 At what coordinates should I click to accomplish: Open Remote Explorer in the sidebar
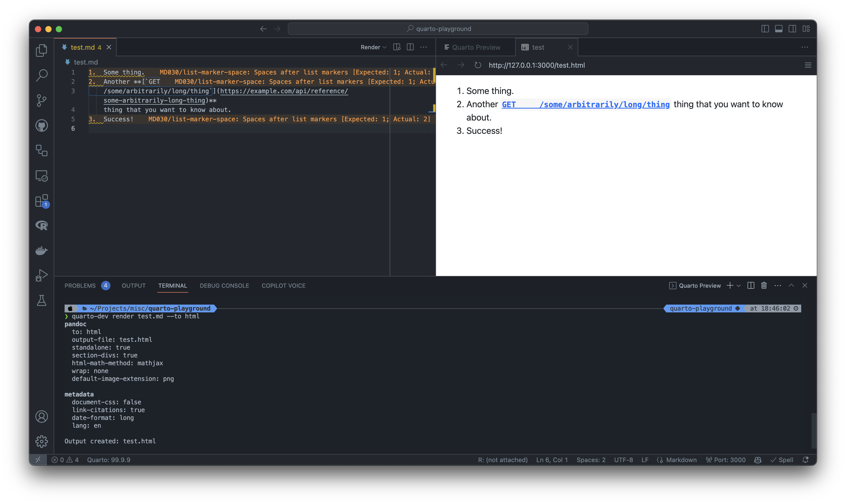click(41, 176)
